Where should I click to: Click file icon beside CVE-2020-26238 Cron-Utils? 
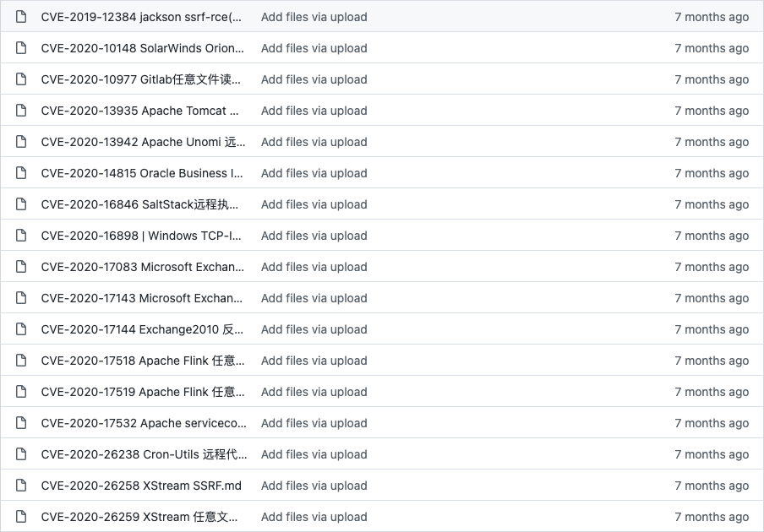coord(21,454)
